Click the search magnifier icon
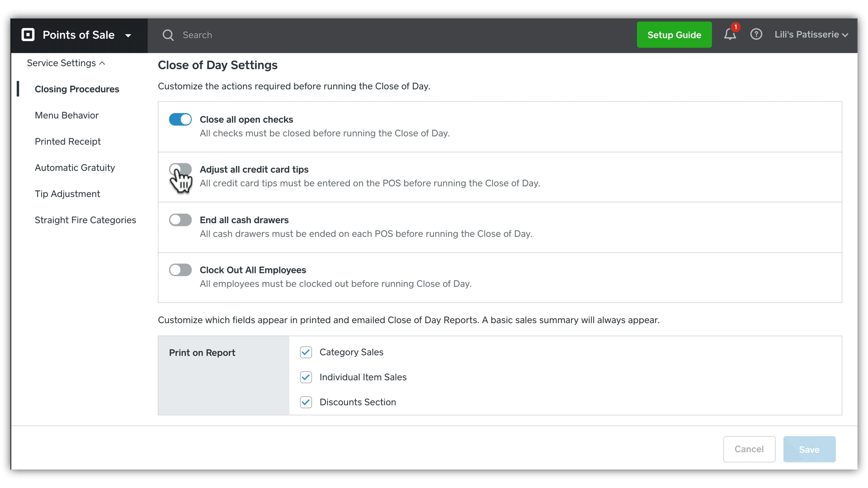This screenshot has width=868, height=488. [x=168, y=35]
